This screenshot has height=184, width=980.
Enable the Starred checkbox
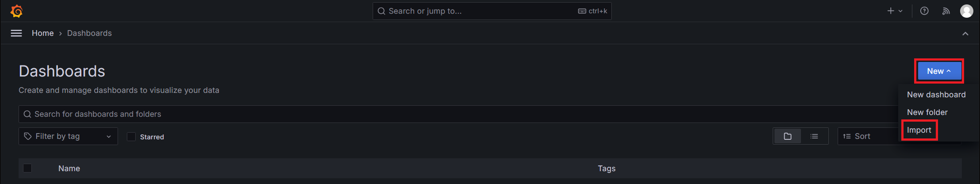point(131,137)
